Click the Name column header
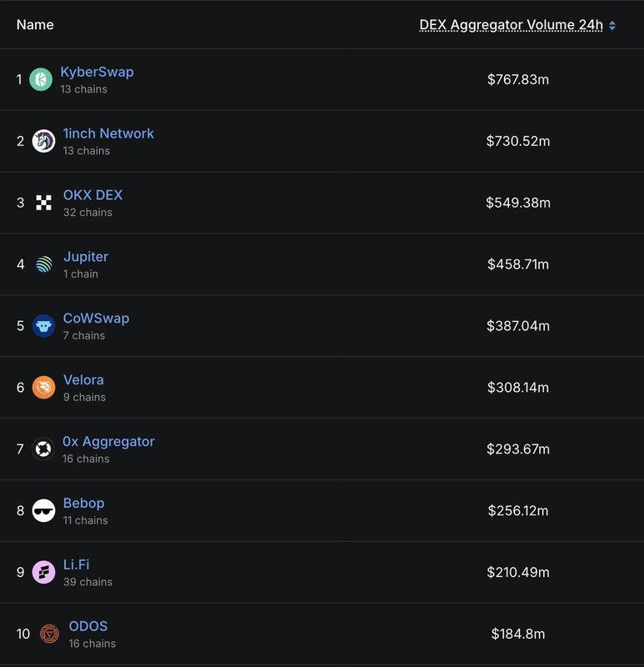The image size is (644, 667). coord(35,25)
